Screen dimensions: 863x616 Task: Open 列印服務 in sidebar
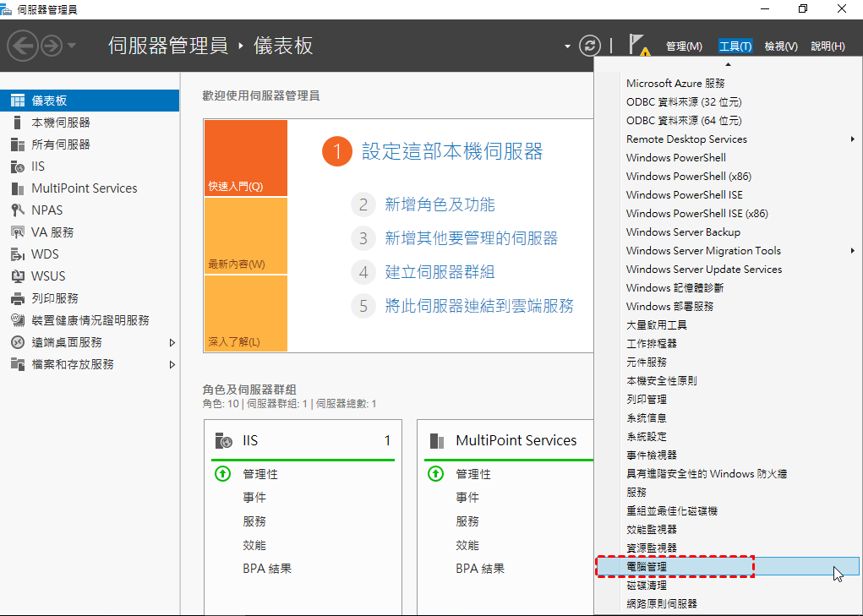pos(90,298)
